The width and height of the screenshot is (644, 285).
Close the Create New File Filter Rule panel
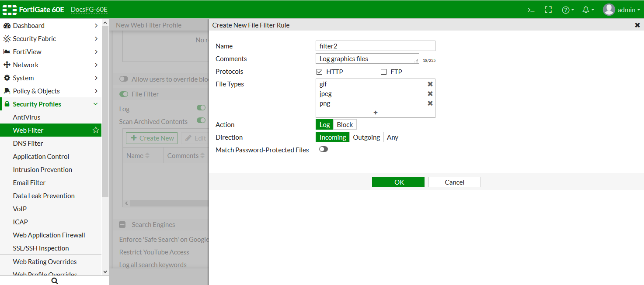point(637,25)
